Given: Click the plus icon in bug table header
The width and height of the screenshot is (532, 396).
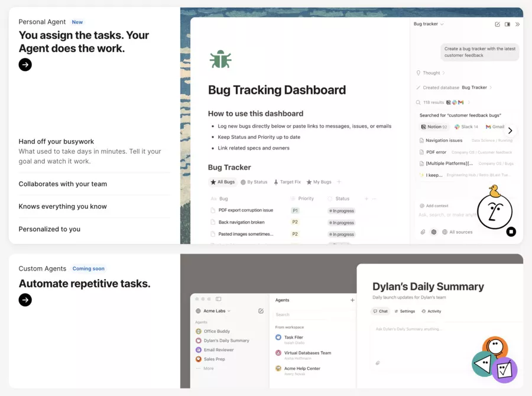Looking at the screenshot, I should tap(366, 199).
